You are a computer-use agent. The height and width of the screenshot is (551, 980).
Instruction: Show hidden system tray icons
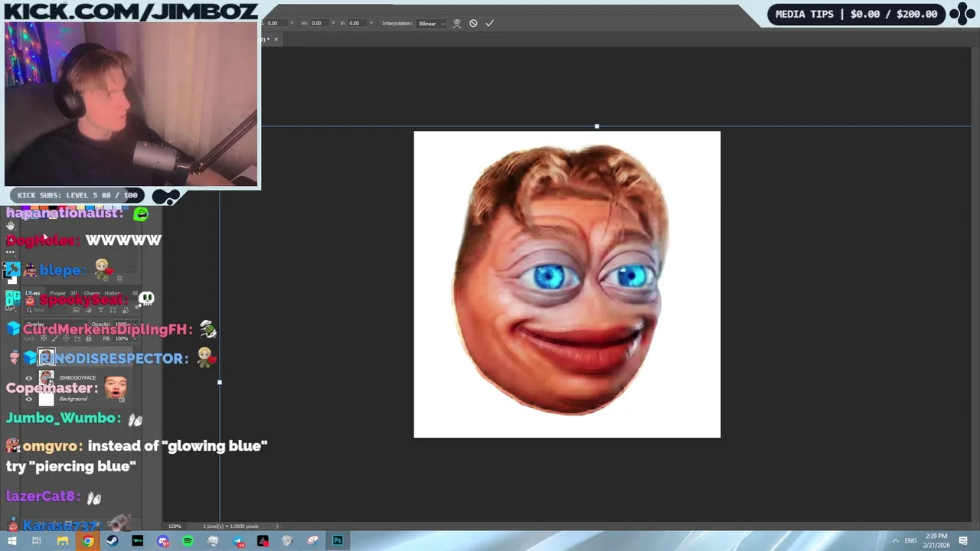tap(895, 541)
